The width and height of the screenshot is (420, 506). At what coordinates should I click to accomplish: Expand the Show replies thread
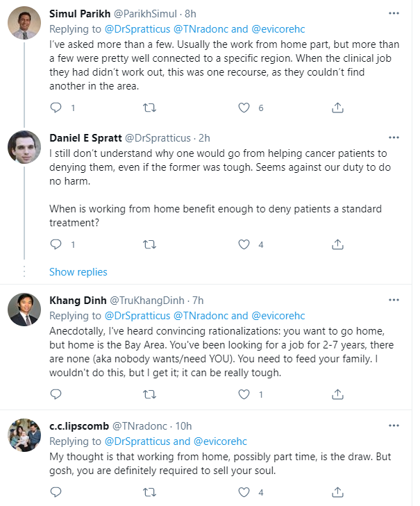click(x=78, y=271)
